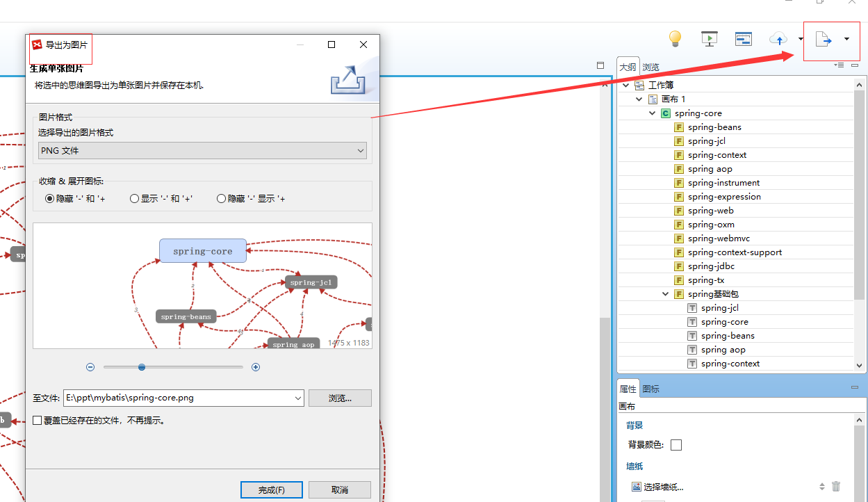Enable the 覆盖已经存在的文件 checkbox
The height and width of the screenshot is (502, 868).
pos(38,421)
